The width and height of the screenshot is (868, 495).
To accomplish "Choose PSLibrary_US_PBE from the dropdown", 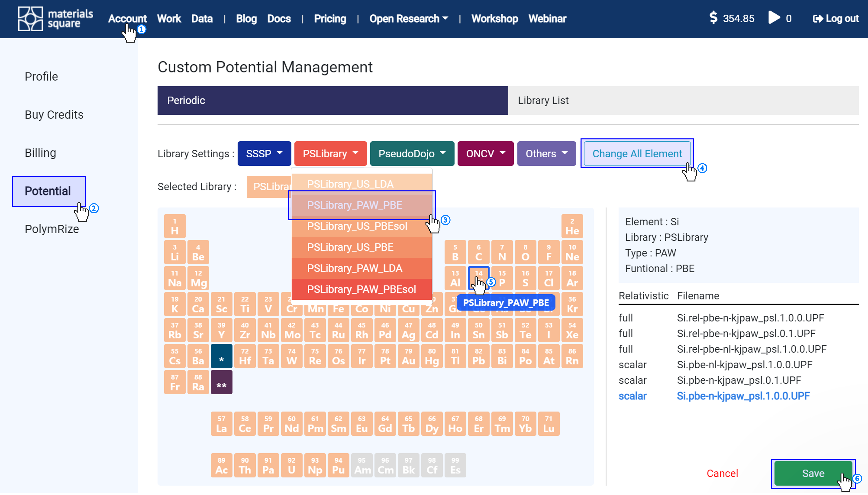I will click(362, 247).
